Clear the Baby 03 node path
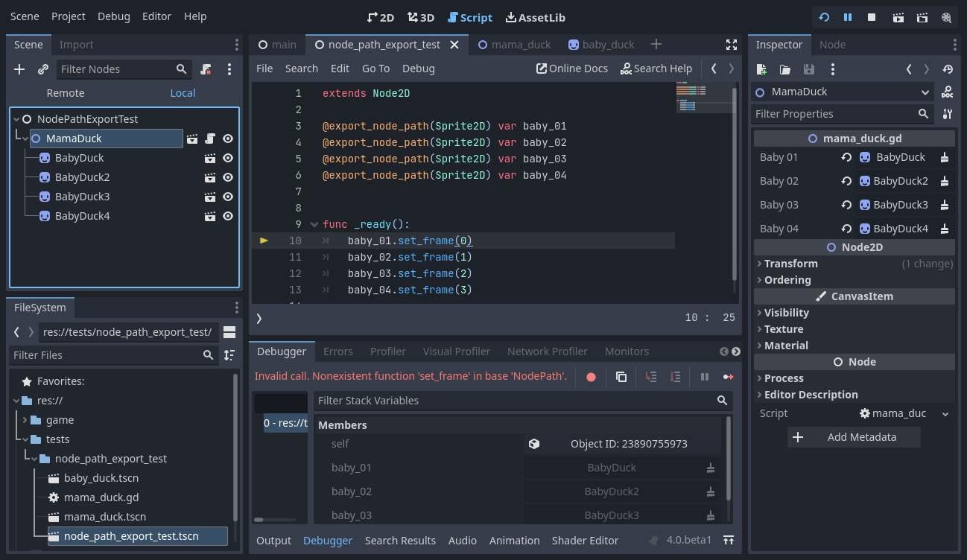This screenshot has height=560, width=967. click(945, 205)
